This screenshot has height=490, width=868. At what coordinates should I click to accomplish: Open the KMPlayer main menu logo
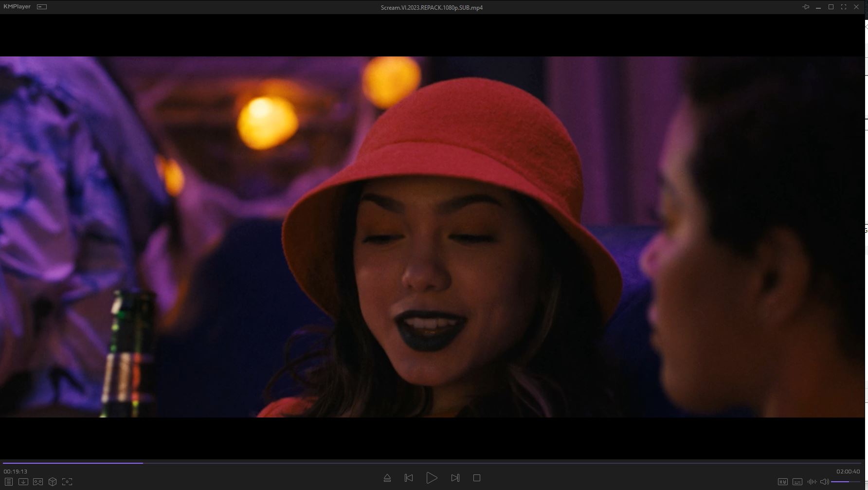pos(17,7)
